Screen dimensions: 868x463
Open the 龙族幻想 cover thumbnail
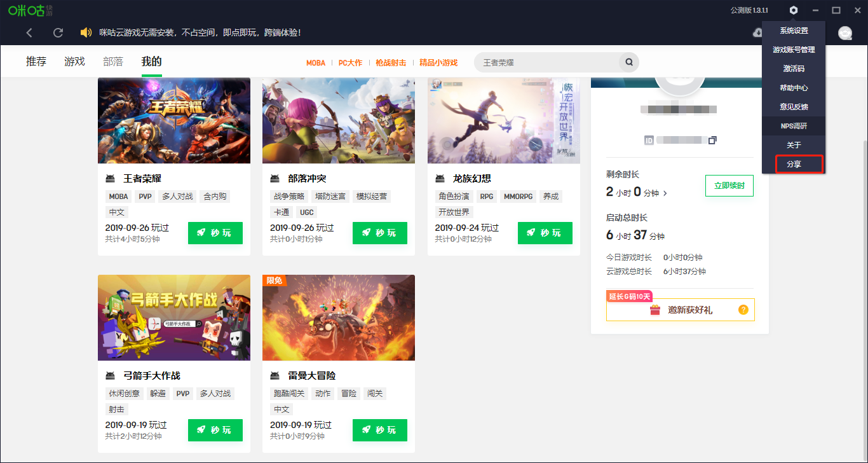pyautogui.click(x=504, y=121)
